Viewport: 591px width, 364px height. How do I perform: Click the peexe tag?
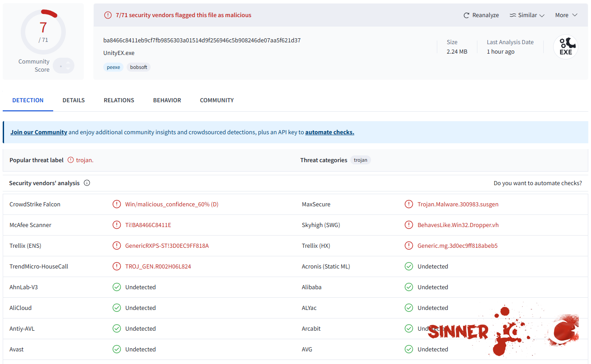coord(113,67)
